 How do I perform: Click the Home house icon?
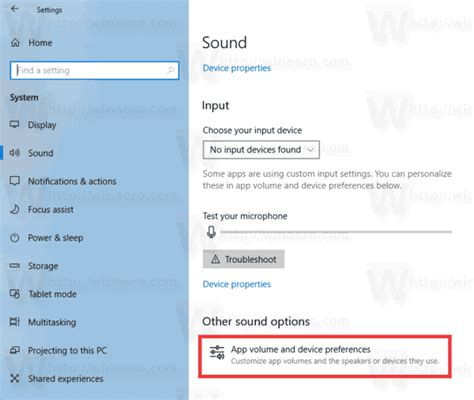click(15, 43)
